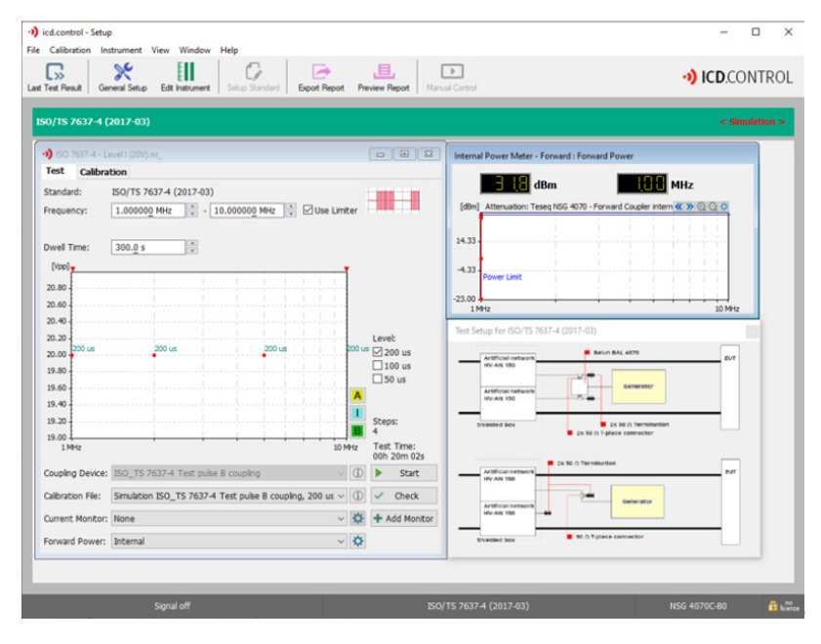Enable the 50 us level checkbox
The image size is (821, 644).
tap(378, 379)
